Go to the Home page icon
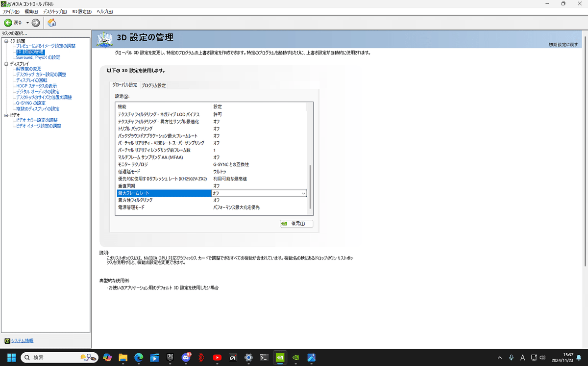The height and width of the screenshot is (366, 588). coord(51,23)
